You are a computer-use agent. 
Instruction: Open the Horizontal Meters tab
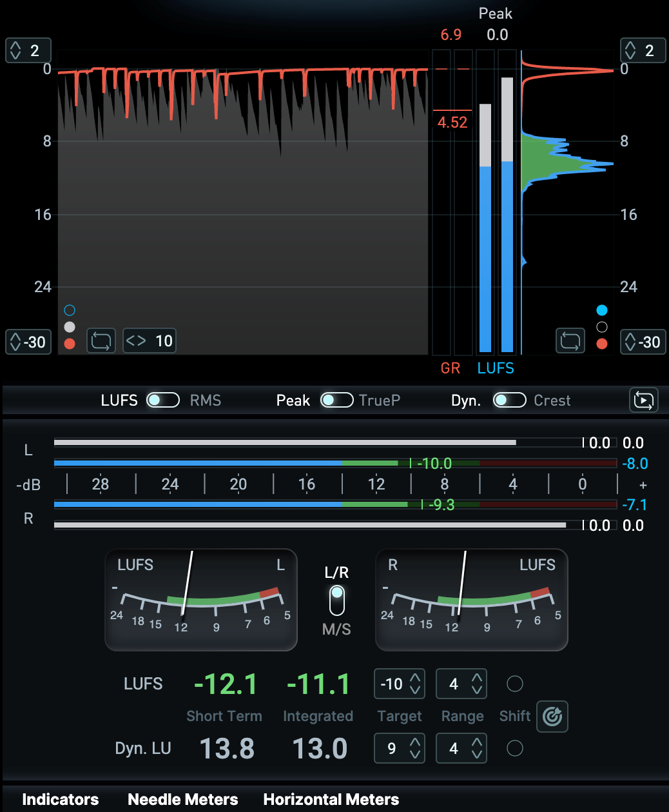coord(331,800)
